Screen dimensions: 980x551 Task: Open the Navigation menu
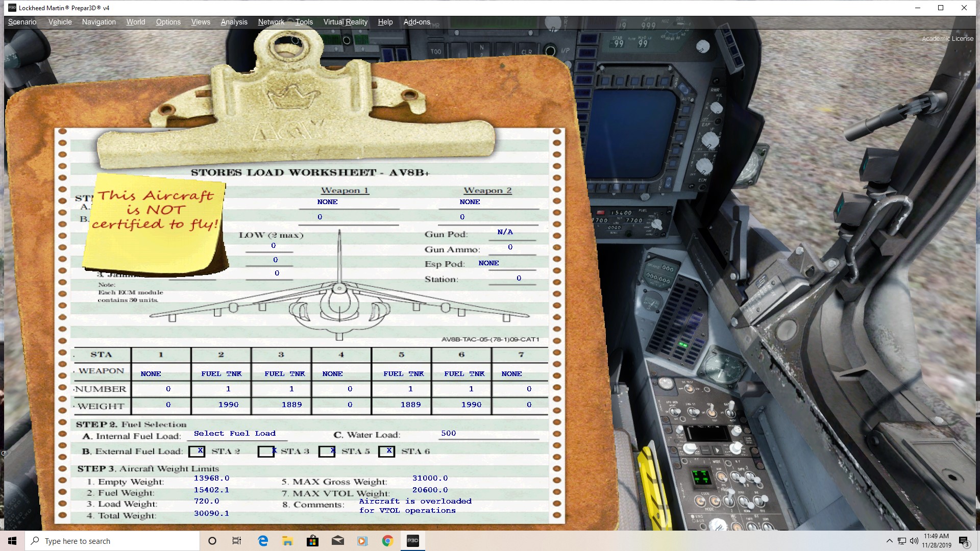tap(99, 22)
